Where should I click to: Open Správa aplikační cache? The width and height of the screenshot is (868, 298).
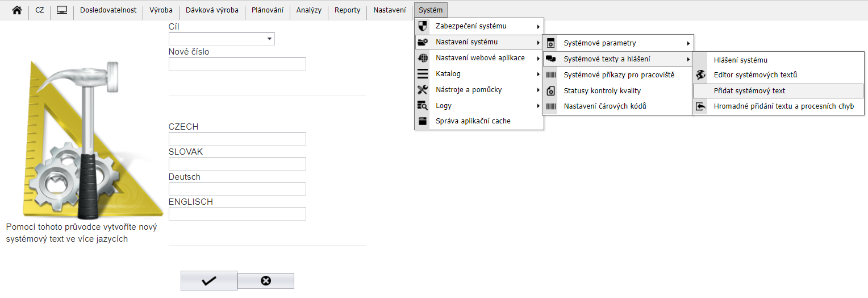[473, 121]
